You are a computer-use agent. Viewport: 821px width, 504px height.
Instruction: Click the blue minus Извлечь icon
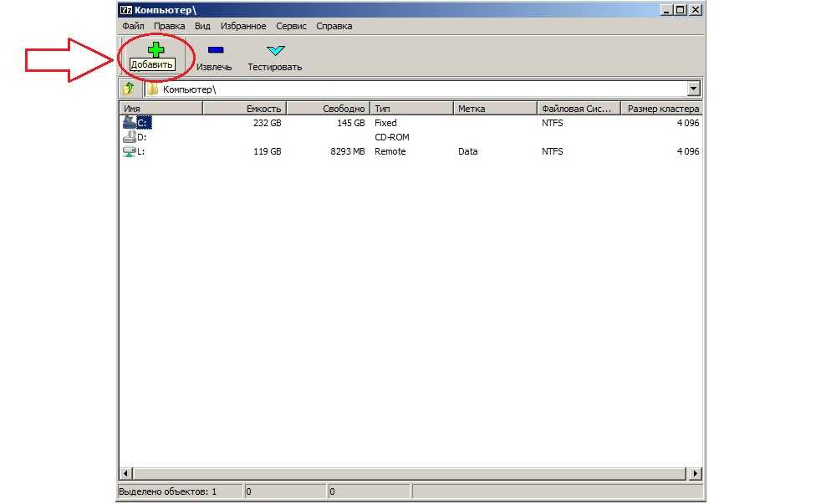pos(215,50)
